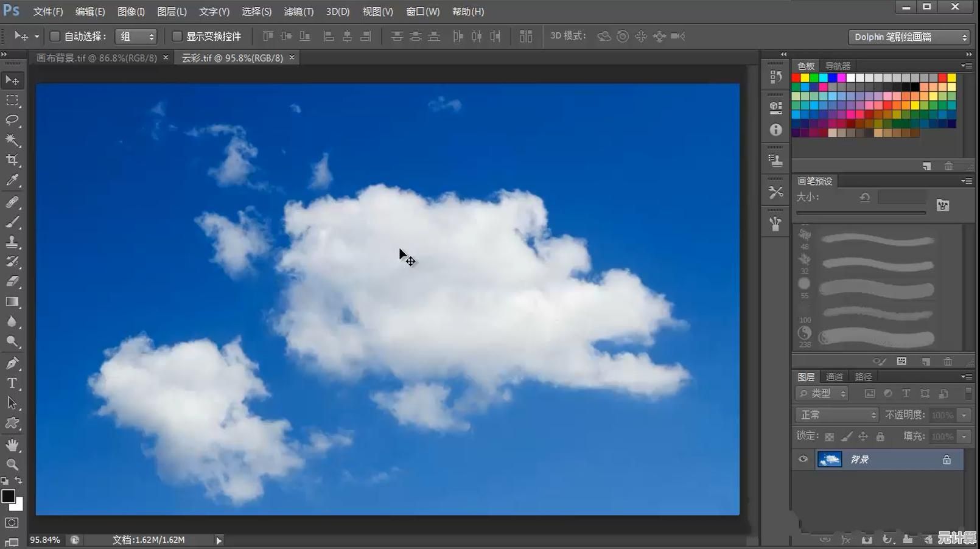Select the Lasso tool
980x549 pixels.
pos(12,120)
